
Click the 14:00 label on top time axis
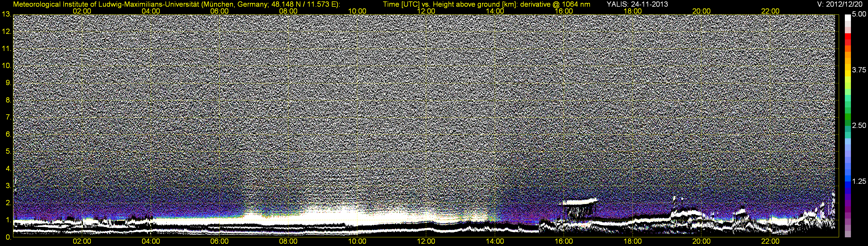(x=495, y=11)
